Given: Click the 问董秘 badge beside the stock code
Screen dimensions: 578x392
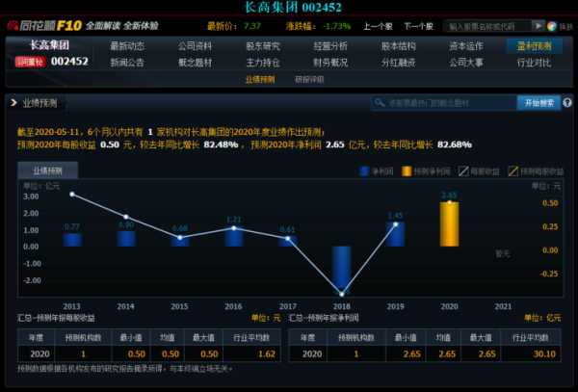Looking at the screenshot, I should coord(29,62).
